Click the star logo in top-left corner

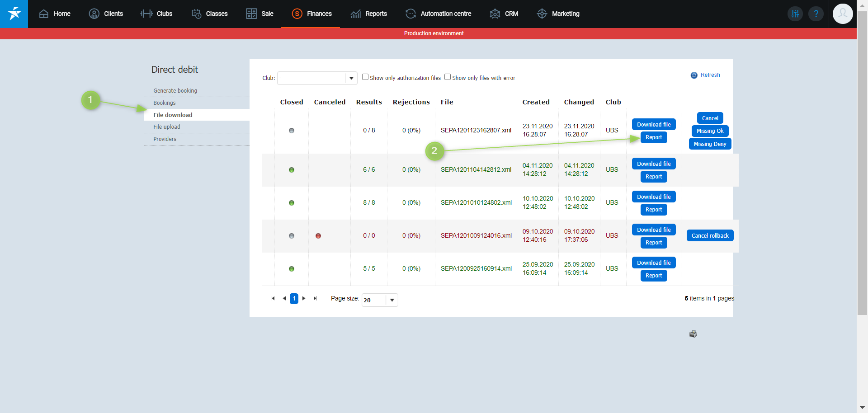coord(14,14)
